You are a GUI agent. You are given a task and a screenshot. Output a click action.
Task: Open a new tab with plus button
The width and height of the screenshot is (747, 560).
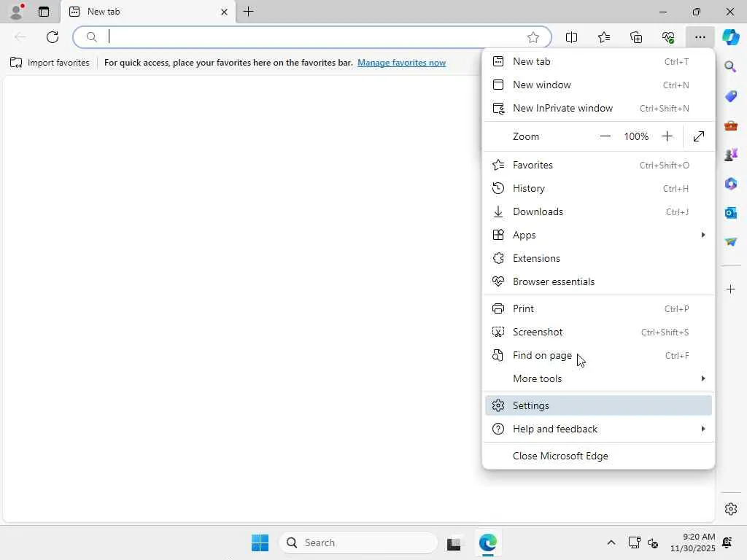point(248,12)
